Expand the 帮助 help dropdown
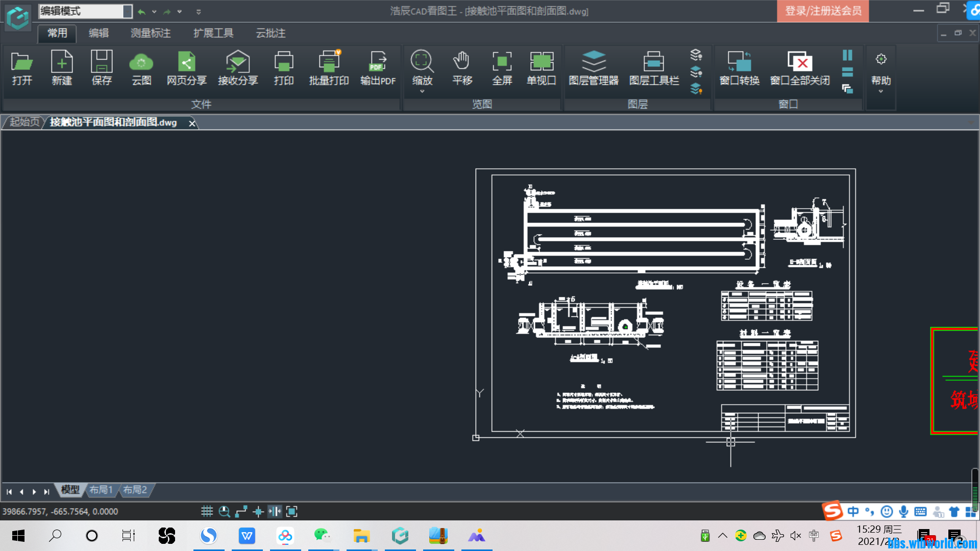The image size is (980, 551). click(x=880, y=92)
